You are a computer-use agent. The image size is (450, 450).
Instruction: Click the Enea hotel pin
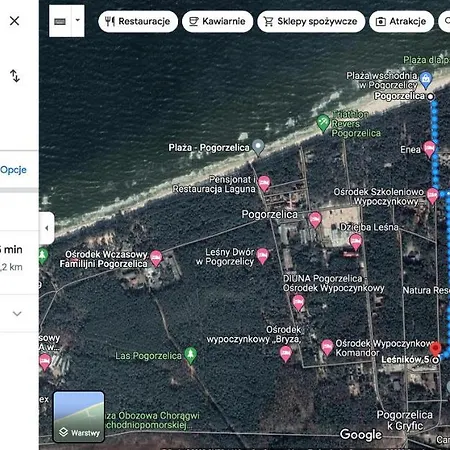tap(429, 149)
